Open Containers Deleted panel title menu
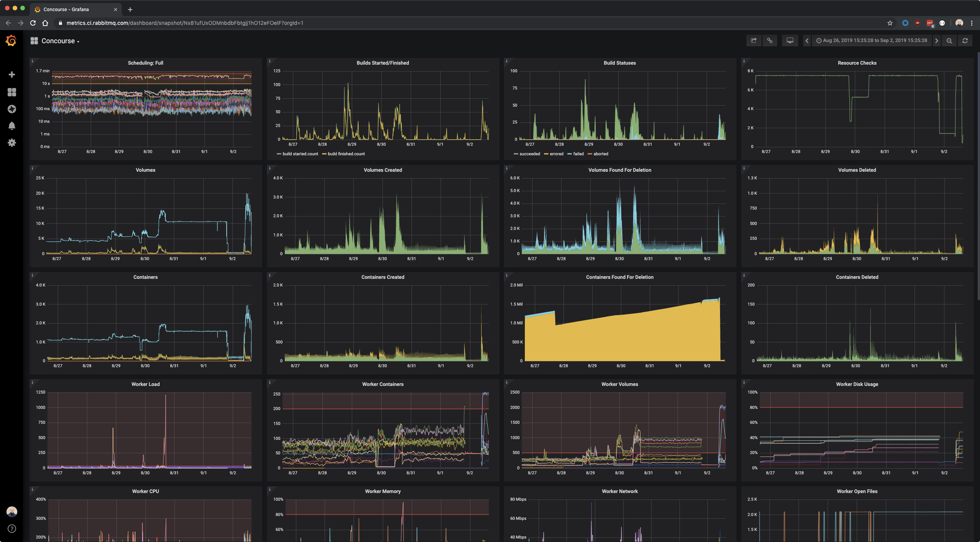980x542 pixels. tap(857, 277)
